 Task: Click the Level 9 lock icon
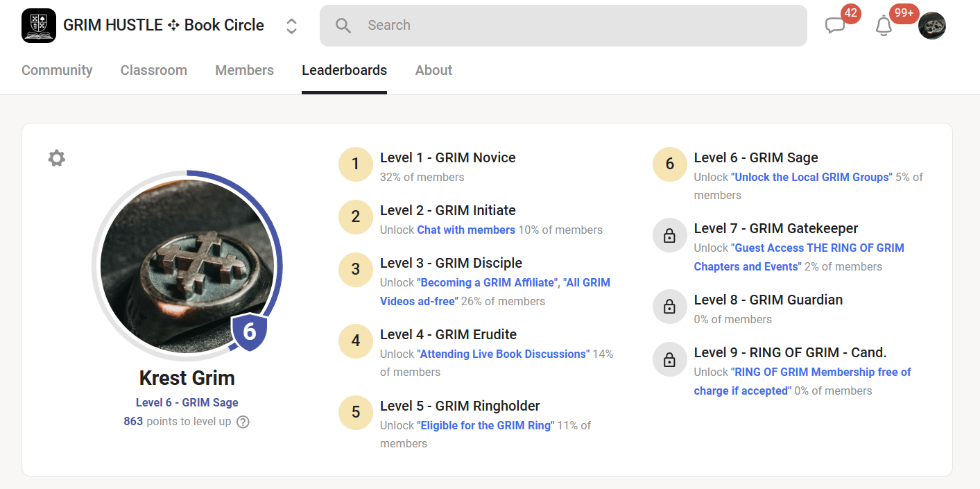pos(669,360)
